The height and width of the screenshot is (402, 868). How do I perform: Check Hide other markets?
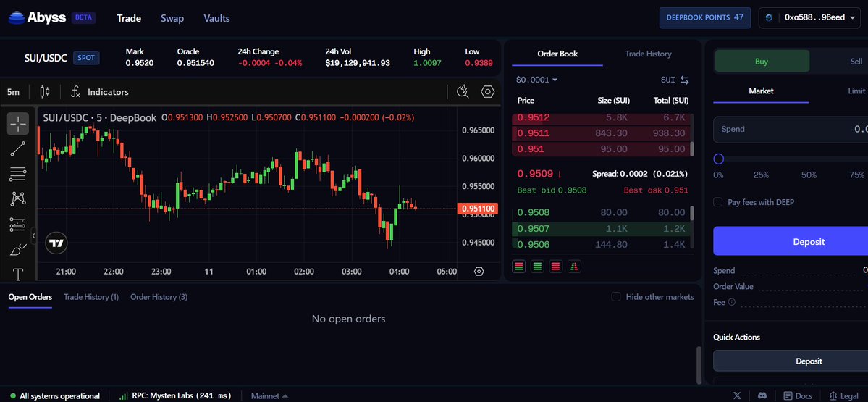click(615, 297)
